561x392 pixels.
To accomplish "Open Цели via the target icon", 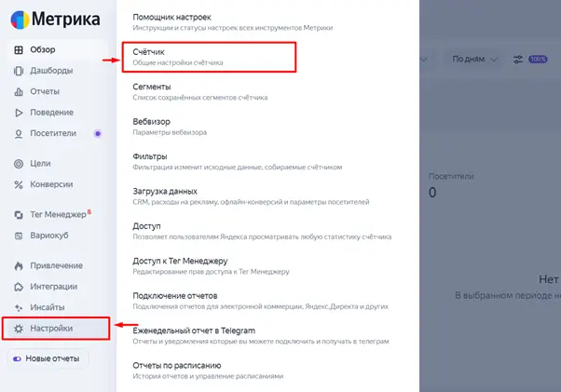I will click(x=19, y=163).
